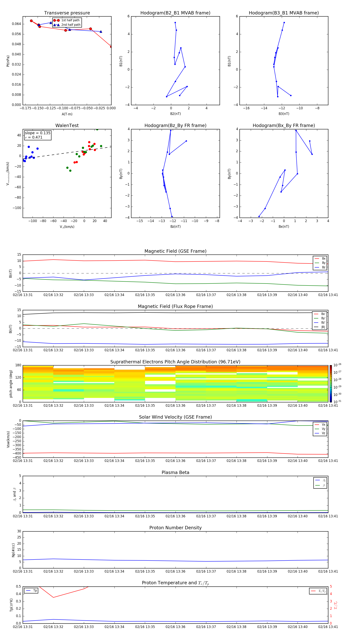This screenshot has width=351, height=644.
Task: Click the WalenTest plot title
Action: [x=67, y=125]
